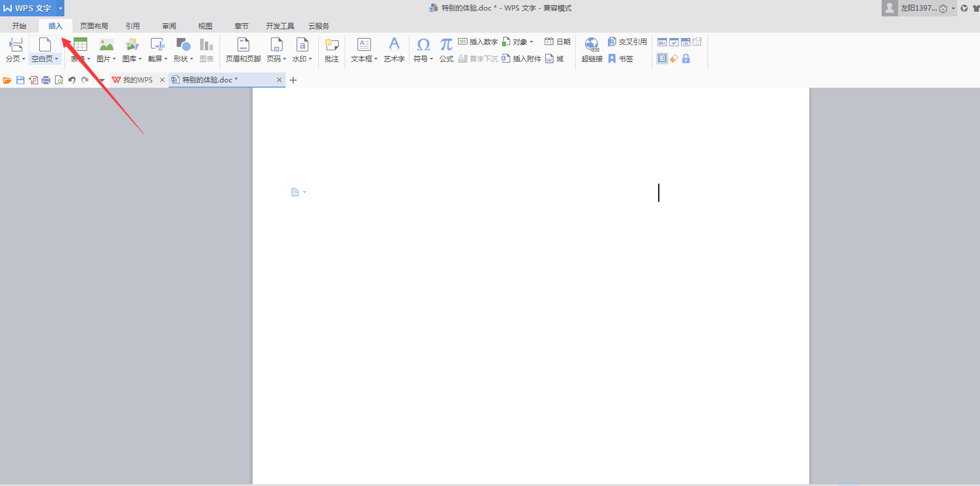The width and height of the screenshot is (980, 486).
Task: Expand the 图片 dropdown arrow
Action: [x=114, y=59]
